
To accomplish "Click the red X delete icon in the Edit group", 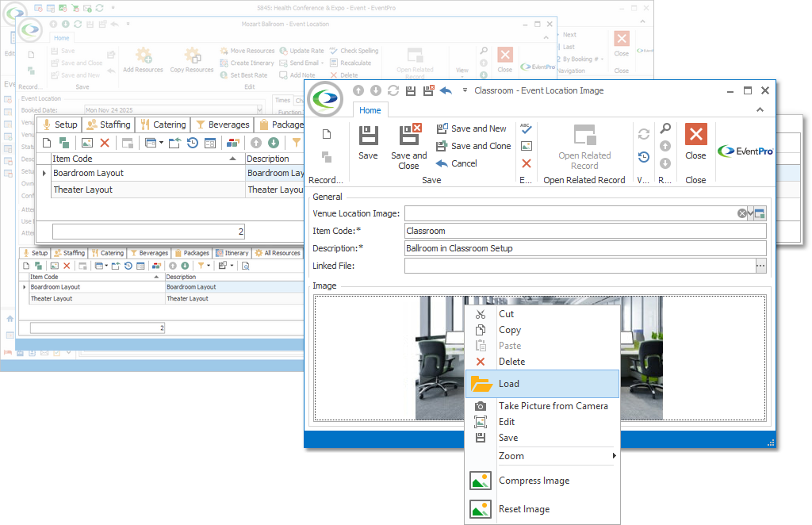I will (527, 163).
